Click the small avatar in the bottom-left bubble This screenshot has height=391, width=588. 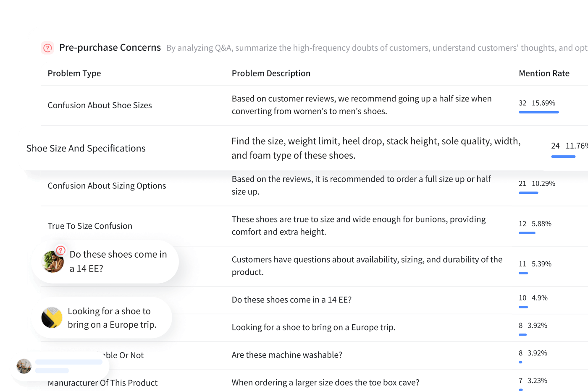pyautogui.click(x=24, y=366)
